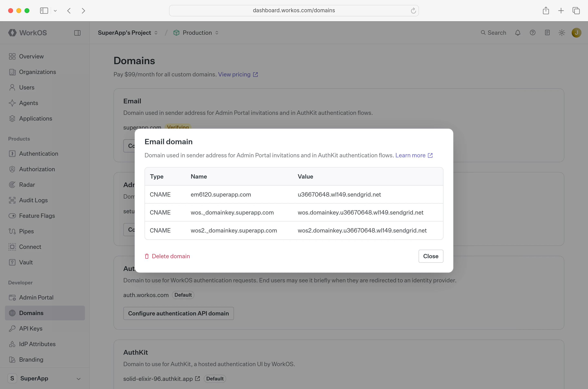This screenshot has height=389, width=588.
Task: Open Applications in the sidebar
Action: pyautogui.click(x=45, y=118)
